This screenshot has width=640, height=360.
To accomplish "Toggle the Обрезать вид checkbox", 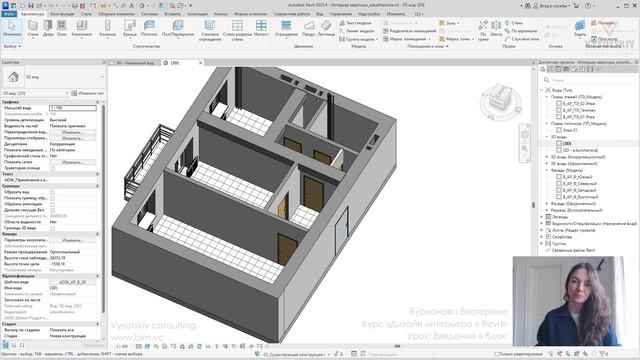I will [x=53, y=192].
